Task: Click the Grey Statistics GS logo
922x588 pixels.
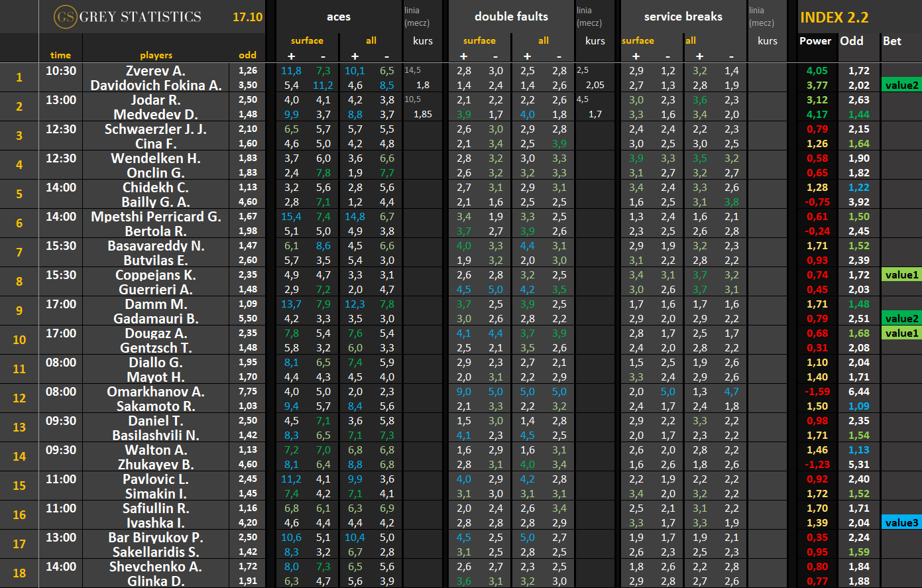Action: [x=64, y=17]
